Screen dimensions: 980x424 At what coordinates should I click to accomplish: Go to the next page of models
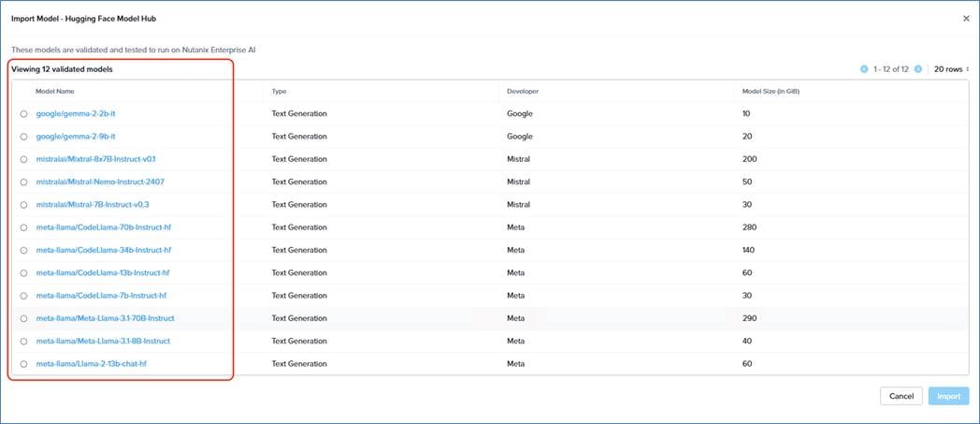point(918,69)
